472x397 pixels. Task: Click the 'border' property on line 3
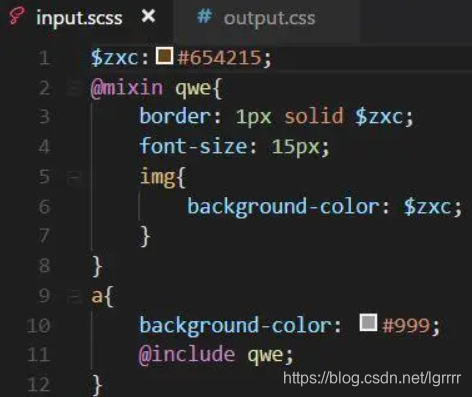(x=175, y=116)
